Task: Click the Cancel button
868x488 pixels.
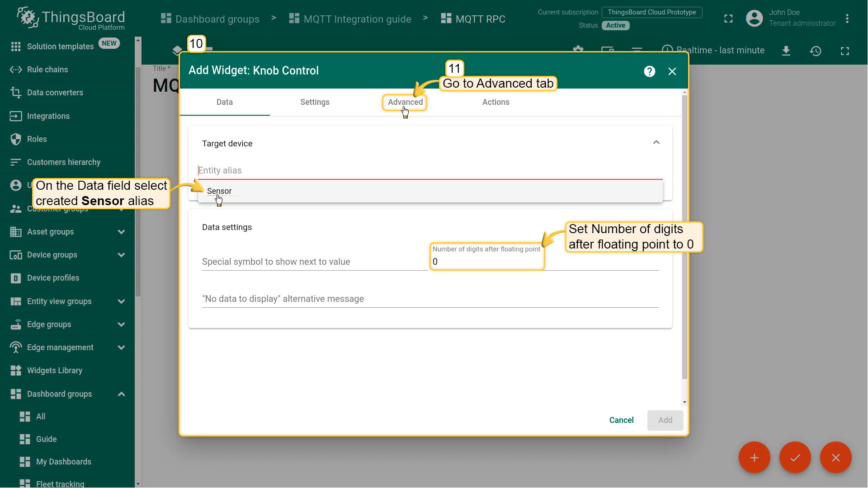Action: pyautogui.click(x=621, y=420)
